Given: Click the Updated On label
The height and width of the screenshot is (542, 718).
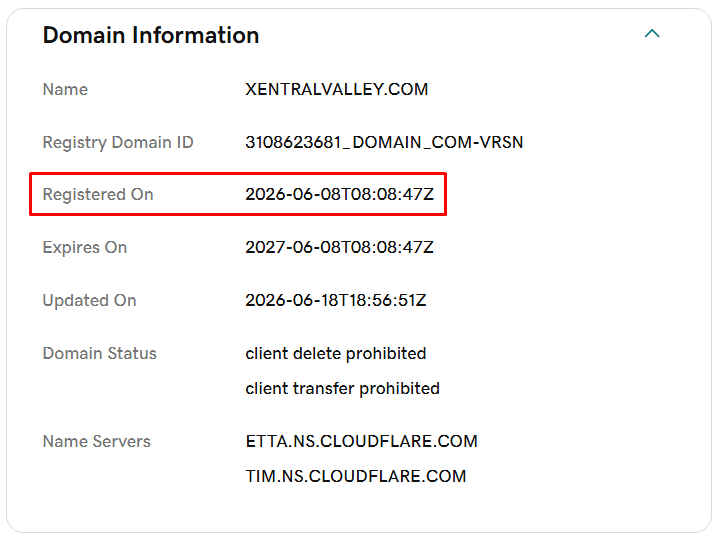Looking at the screenshot, I should point(90,301).
